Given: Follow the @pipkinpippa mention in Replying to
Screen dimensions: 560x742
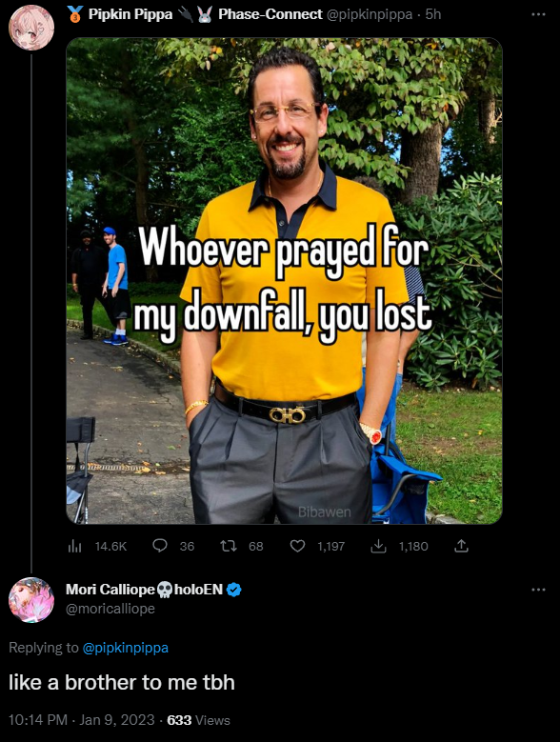Looking at the screenshot, I should (x=126, y=648).
